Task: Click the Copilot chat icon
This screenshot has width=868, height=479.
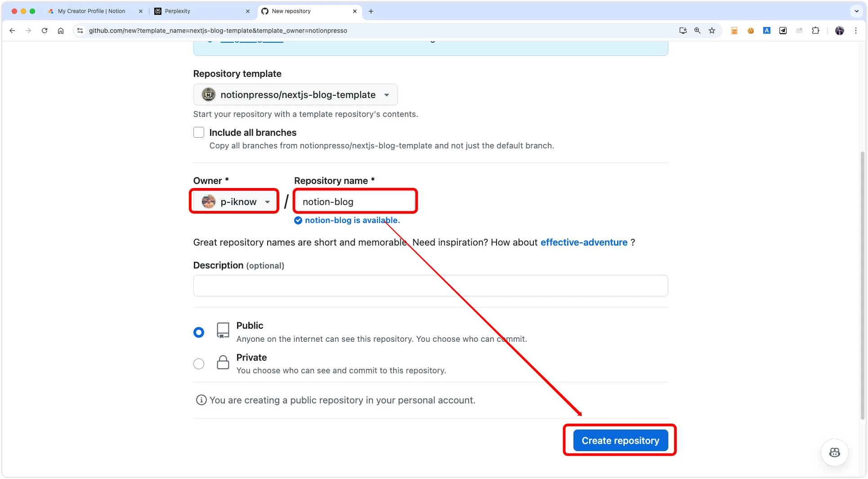Action: (x=834, y=452)
